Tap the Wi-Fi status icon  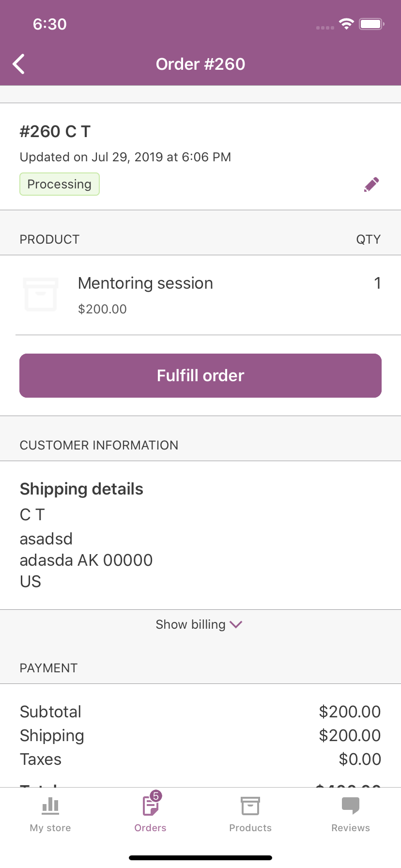pos(346,24)
